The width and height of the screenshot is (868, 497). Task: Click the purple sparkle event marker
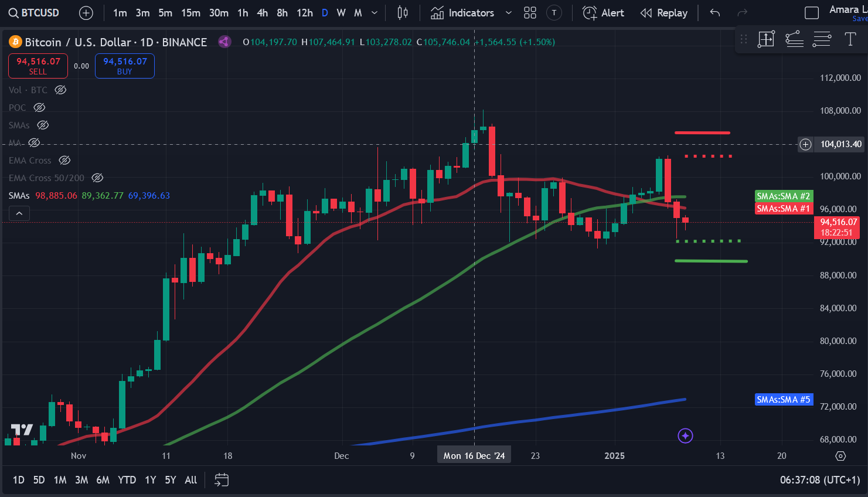[x=685, y=435]
